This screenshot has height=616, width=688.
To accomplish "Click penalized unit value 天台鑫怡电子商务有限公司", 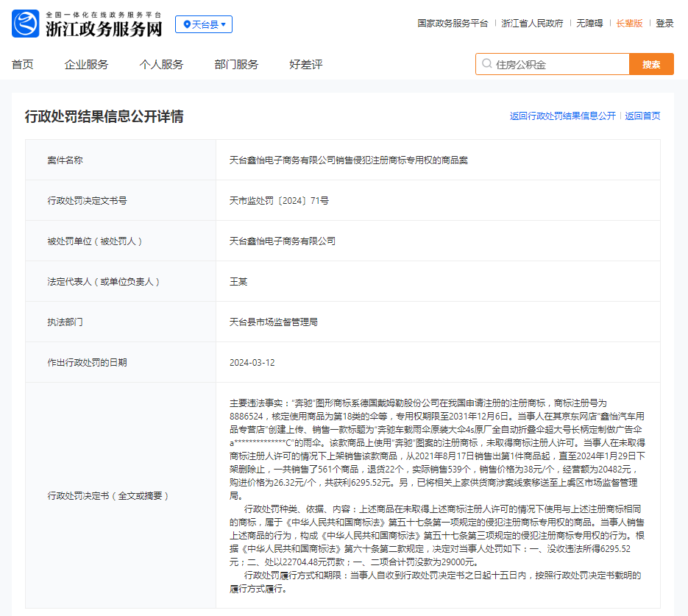I will 283,241.
